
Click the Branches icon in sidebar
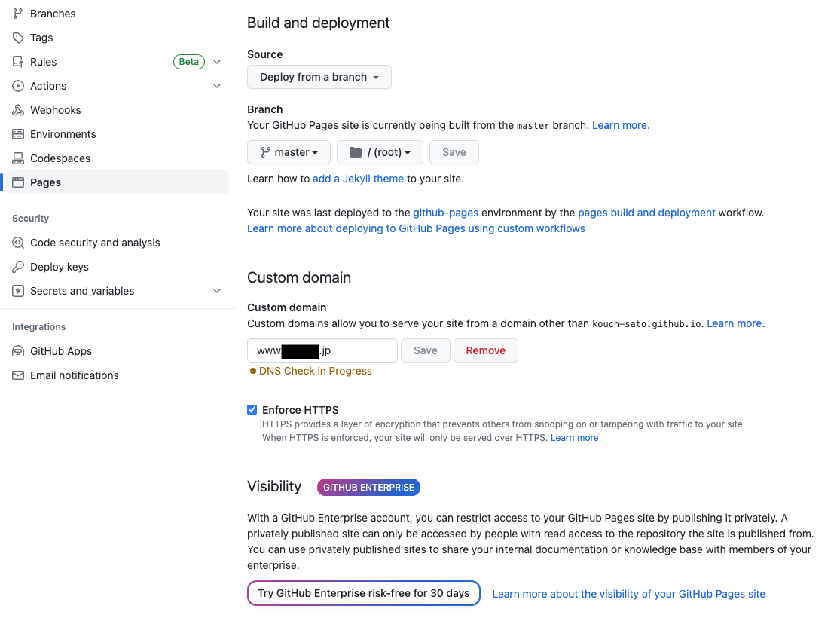[18, 14]
